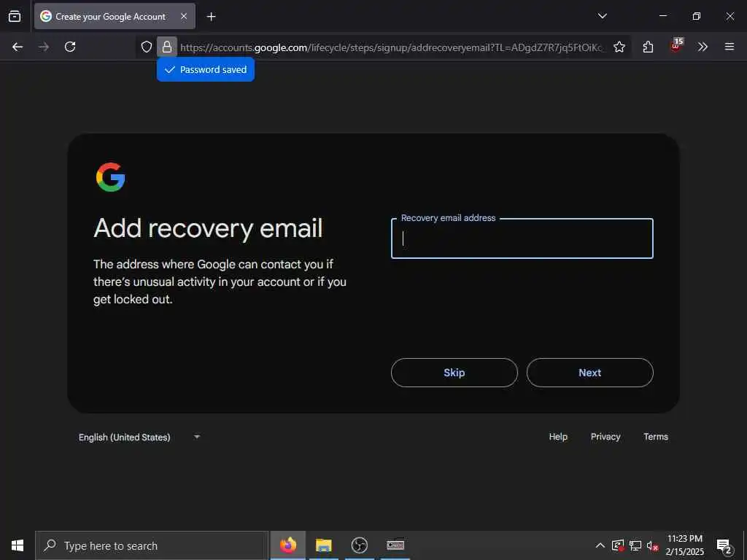
Task: Click the site security padlock icon
Action: [x=167, y=47]
